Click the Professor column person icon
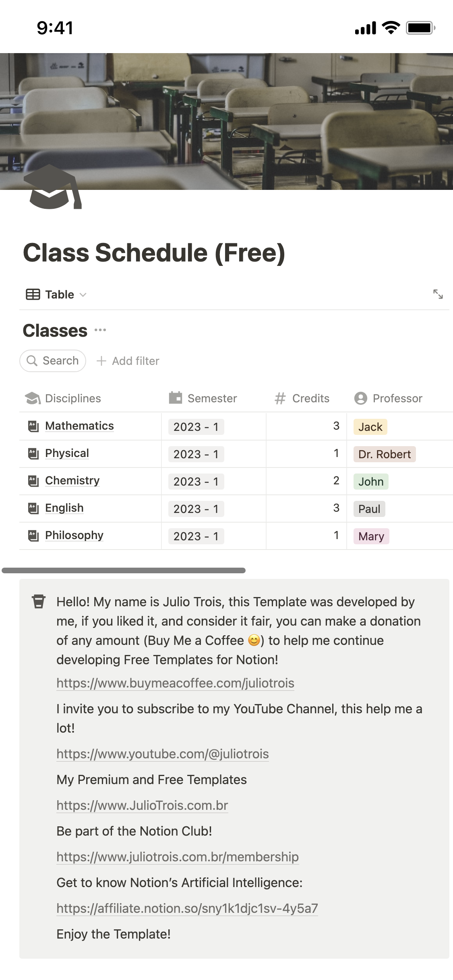Screen dimensions: 453x980 (360, 398)
